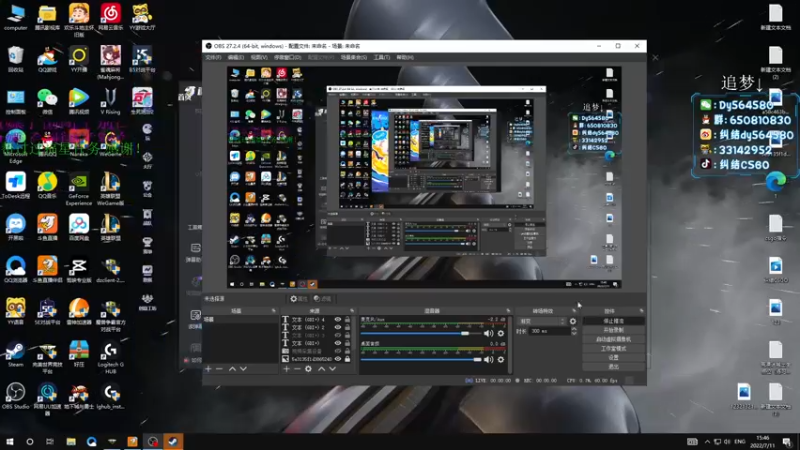Image resolution: width=800 pixels, height=450 pixels.
Task: Click the 停止推流 stop streaming button
Action: point(613,321)
